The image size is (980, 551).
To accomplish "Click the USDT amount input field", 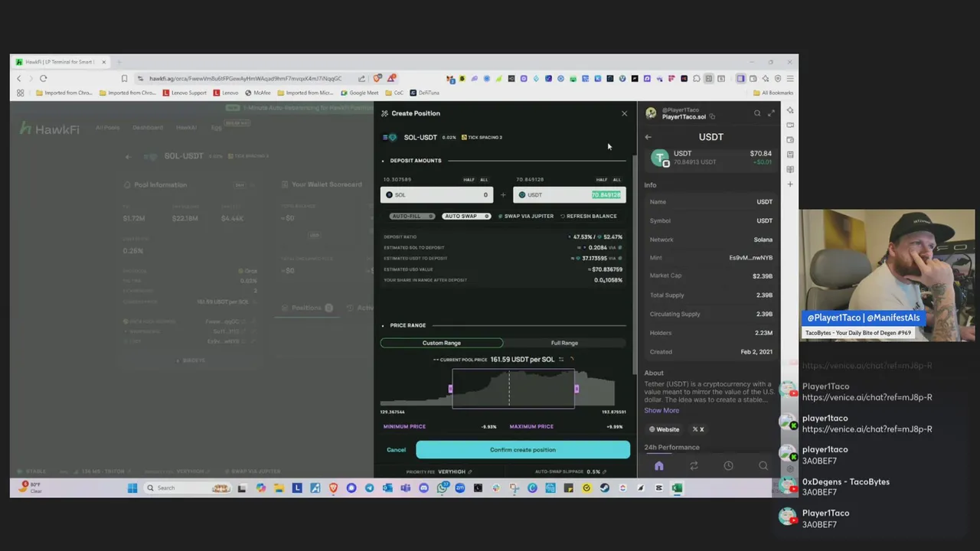I will click(x=569, y=195).
